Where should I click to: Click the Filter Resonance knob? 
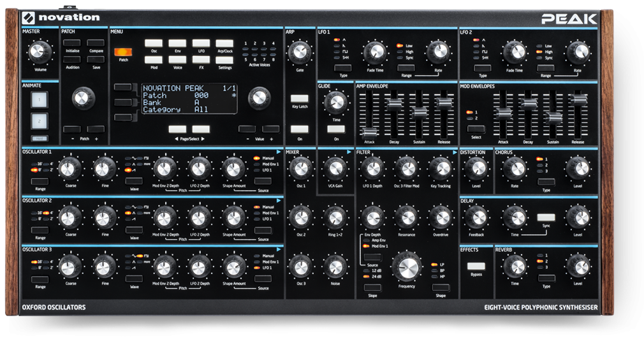click(x=406, y=217)
